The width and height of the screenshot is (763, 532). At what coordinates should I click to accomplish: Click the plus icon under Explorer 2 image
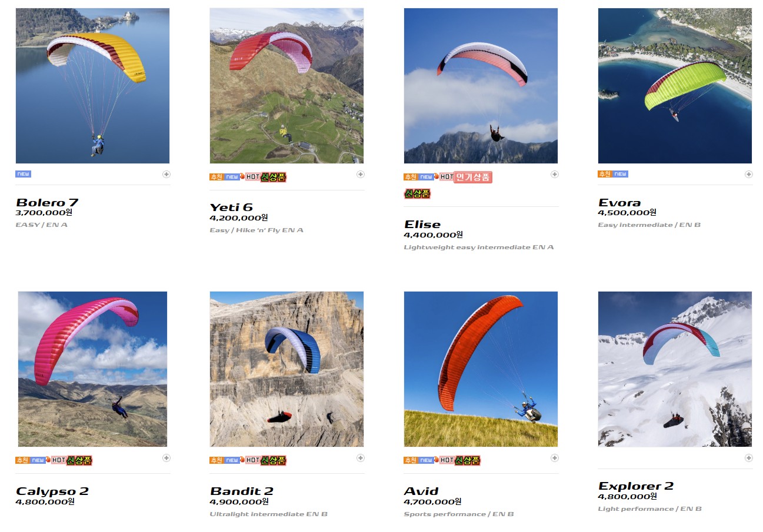[x=749, y=458]
